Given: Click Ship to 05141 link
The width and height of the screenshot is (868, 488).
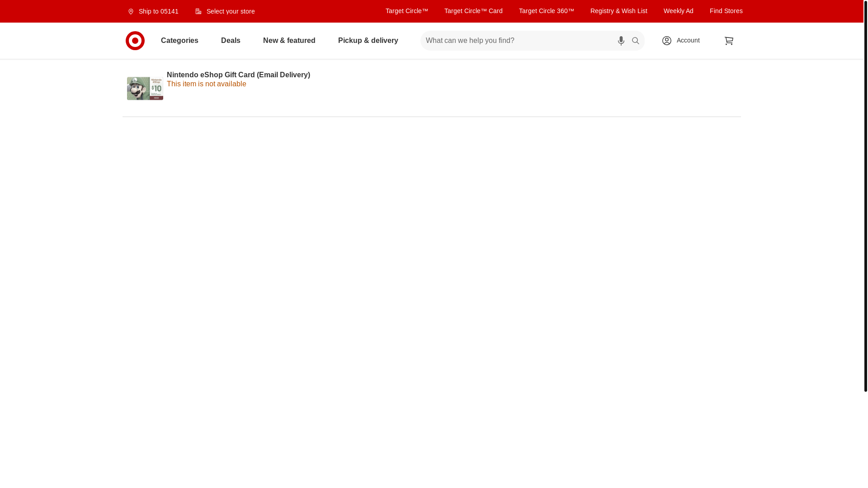Looking at the screenshot, I should coord(153,11).
